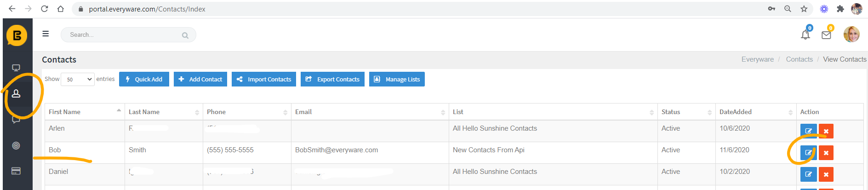This screenshot has height=190, width=868.
Task: Open the target sidebar icon
Action: point(16,145)
